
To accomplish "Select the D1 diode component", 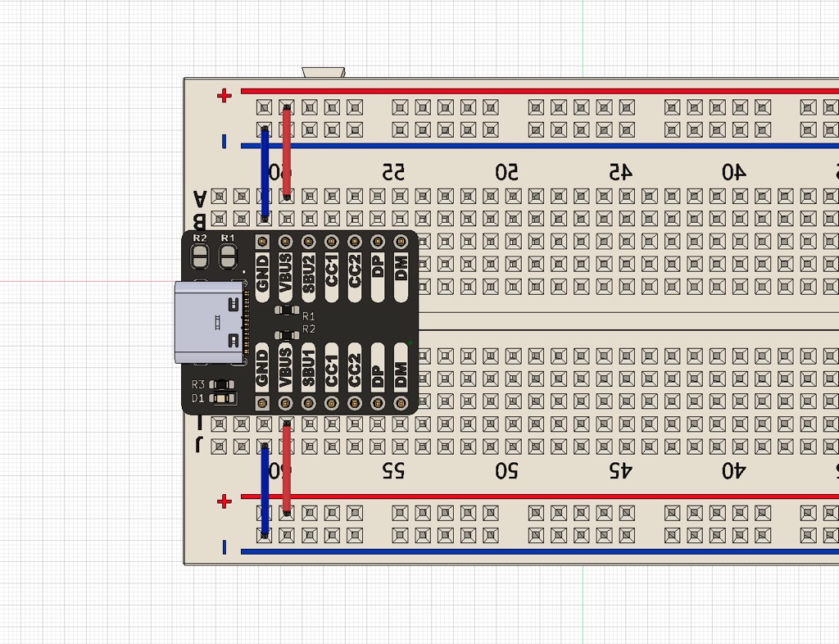I will [x=222, y=399].
